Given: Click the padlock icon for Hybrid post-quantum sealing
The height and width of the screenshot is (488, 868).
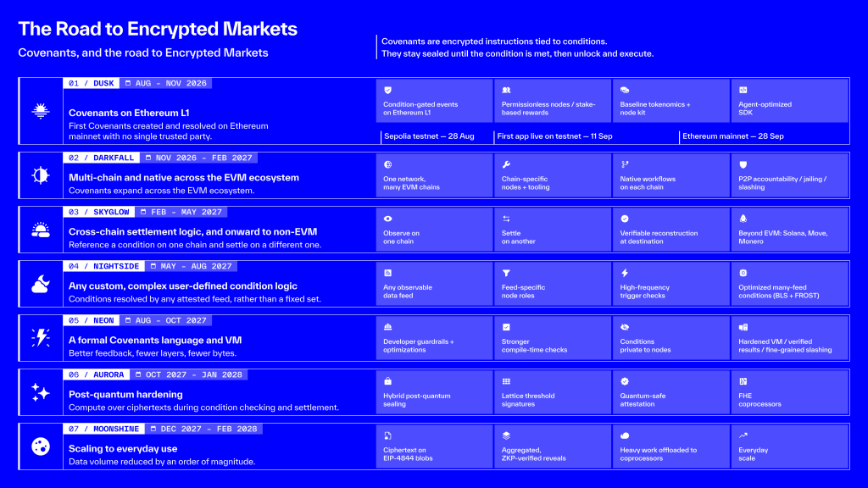Looking at the screenshot, I should click(388, 381).
